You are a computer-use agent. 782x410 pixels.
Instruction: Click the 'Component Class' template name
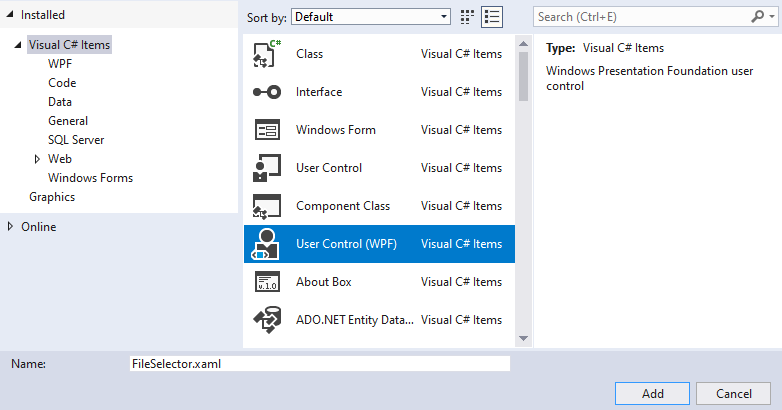343,206
